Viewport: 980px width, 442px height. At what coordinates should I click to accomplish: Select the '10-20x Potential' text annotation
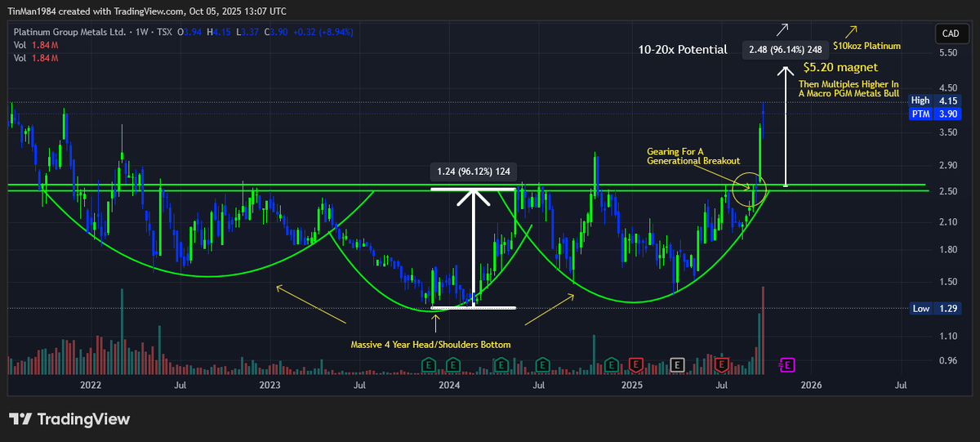[x=683, y=50]
